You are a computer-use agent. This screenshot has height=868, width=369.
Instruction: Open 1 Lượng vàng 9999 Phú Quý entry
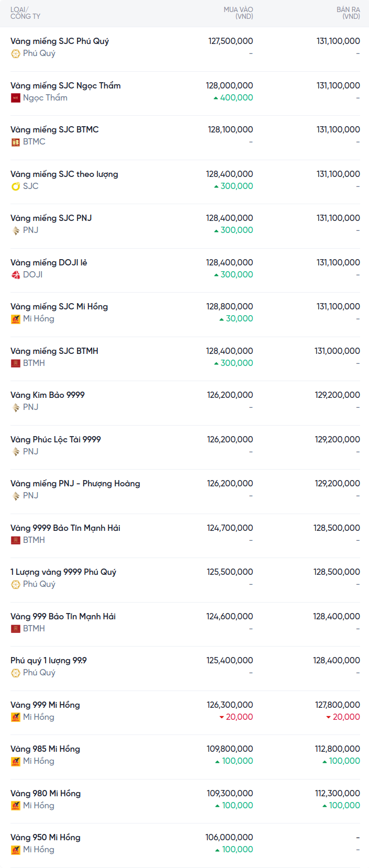(x=63, y=572)
